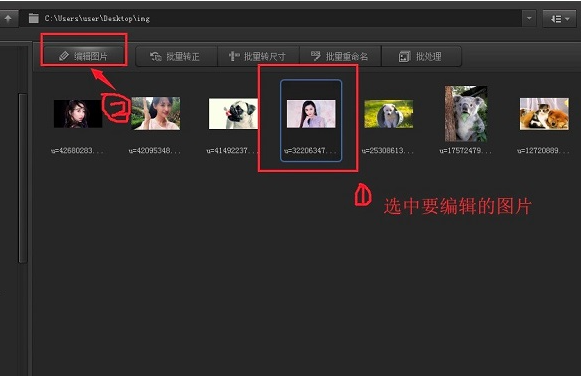The image size is (581, 382).
Task: Click the 批处理 batch process icon
Action: (x=404, y=56)
